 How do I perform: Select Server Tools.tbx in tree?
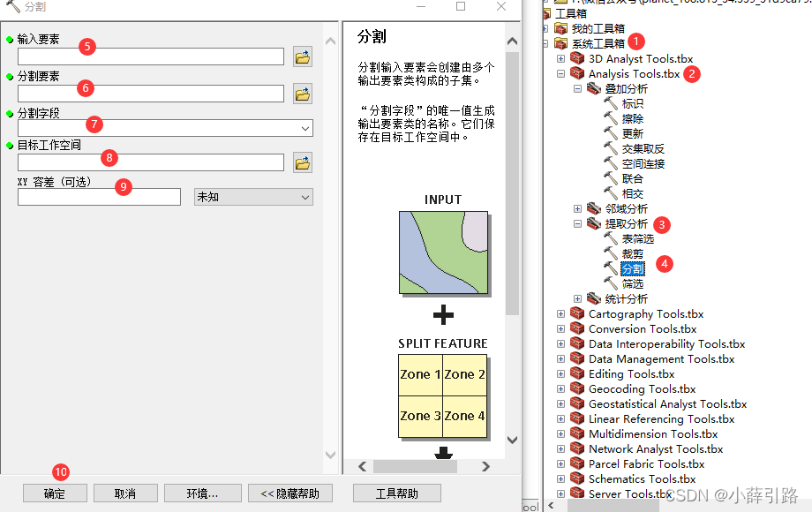(629, 493)
